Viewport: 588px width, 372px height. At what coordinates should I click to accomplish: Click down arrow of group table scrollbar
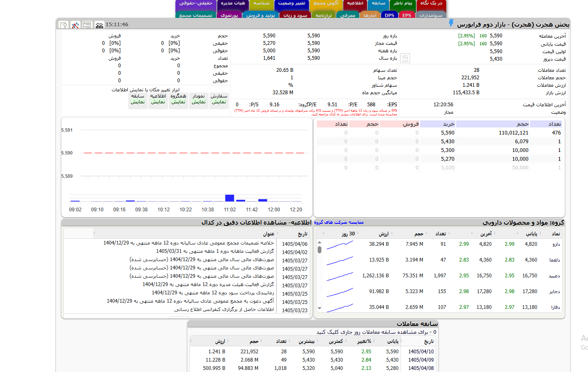[319, 308]
